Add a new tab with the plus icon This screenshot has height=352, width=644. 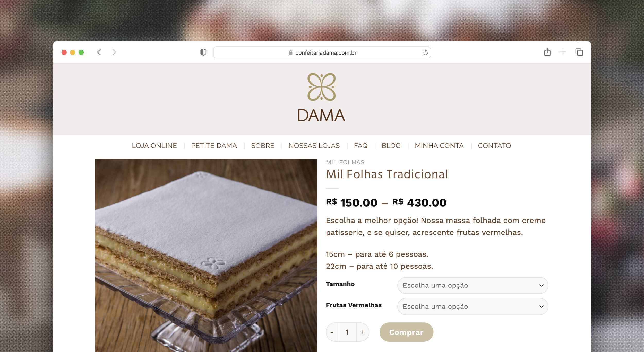[x=563, y=52]
